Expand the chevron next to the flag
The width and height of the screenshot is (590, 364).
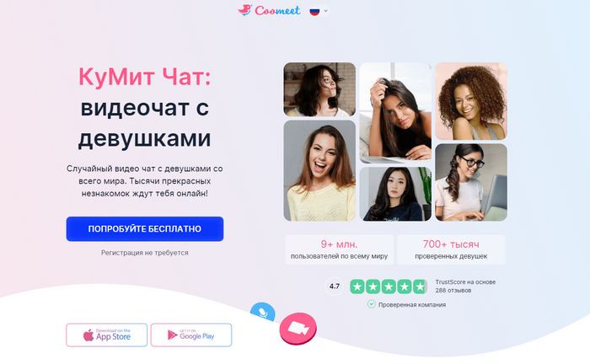[326, 11]
